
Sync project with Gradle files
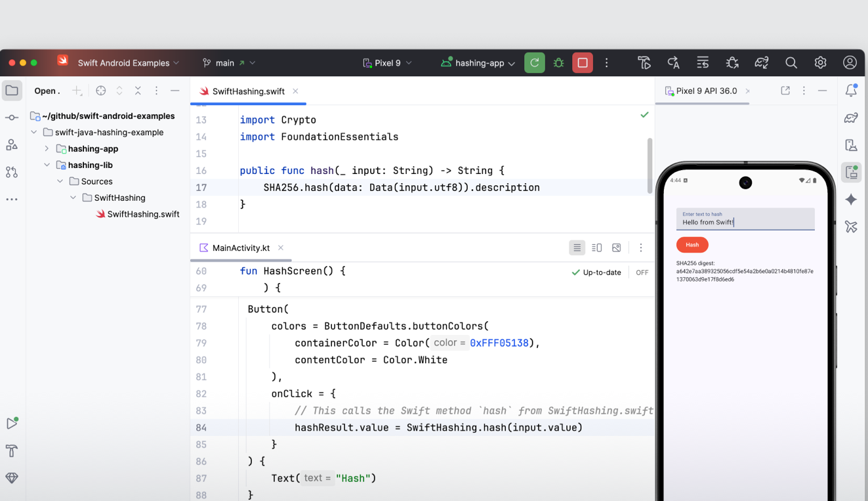tap(761, 62)
